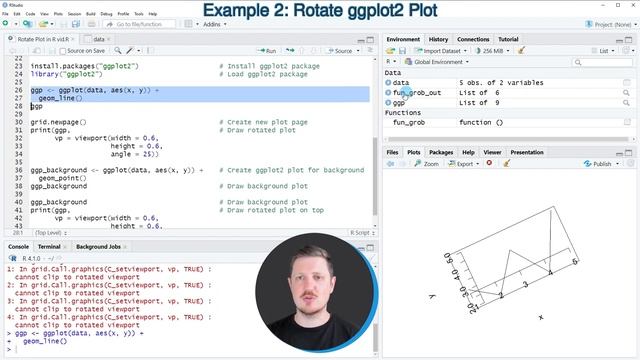
Task: Click the Environment pane horizontal scrollbar
Action: point(508,139)
